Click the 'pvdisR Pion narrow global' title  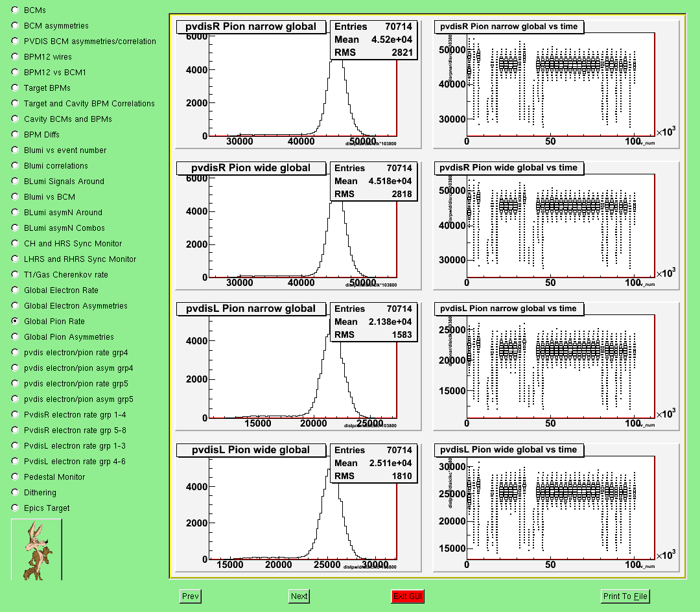tap(251, 27)
